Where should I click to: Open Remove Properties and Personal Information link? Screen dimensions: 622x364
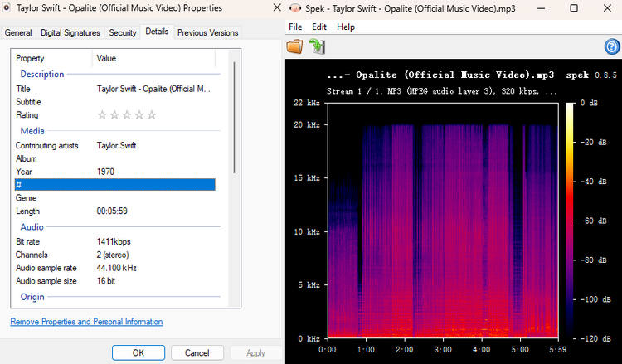86,322
